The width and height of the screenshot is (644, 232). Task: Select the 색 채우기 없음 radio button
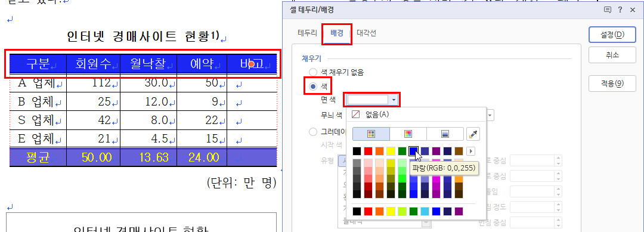(x=313, y=72)
